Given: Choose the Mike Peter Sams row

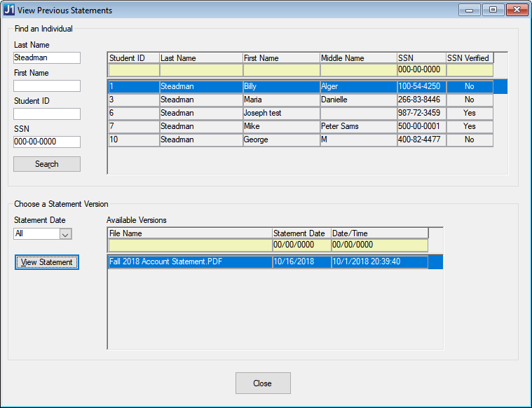Looking at the screenshot, I should [280, 127].
